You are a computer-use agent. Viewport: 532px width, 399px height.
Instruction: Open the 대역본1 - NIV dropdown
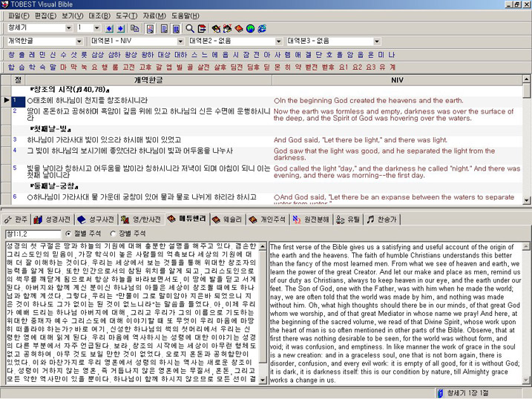180,42
